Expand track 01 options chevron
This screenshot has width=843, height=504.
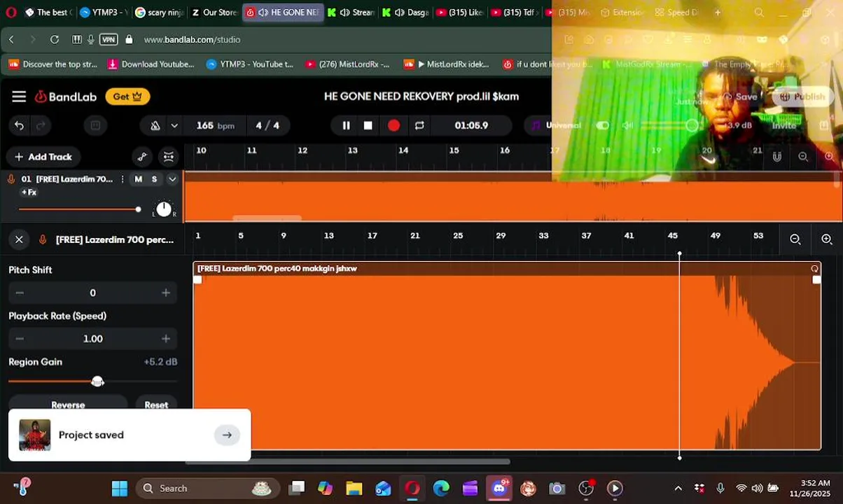(172, 179)
